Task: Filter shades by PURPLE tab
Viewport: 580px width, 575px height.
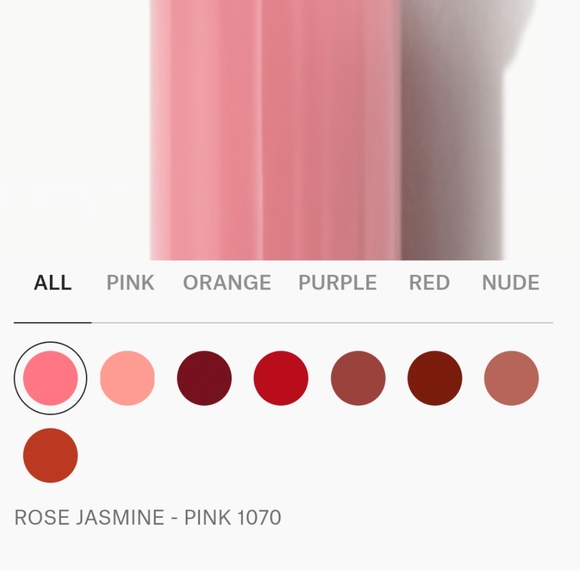Action: (337, 283)
